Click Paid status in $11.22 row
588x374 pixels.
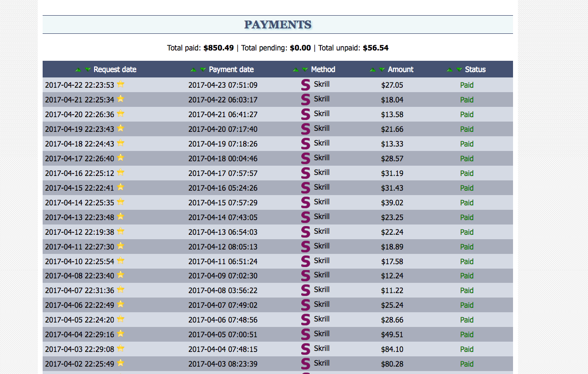(x=467, y=291)
